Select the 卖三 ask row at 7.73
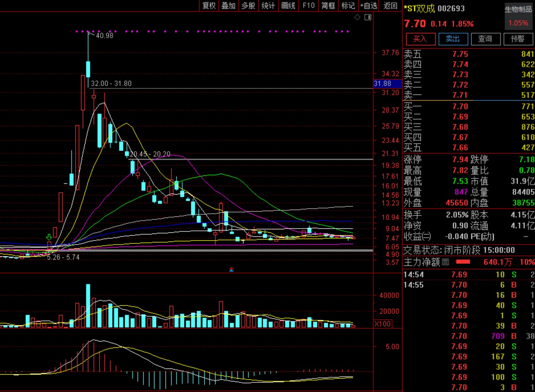Viewport: 535px width, 392px height. pos(469,74)
